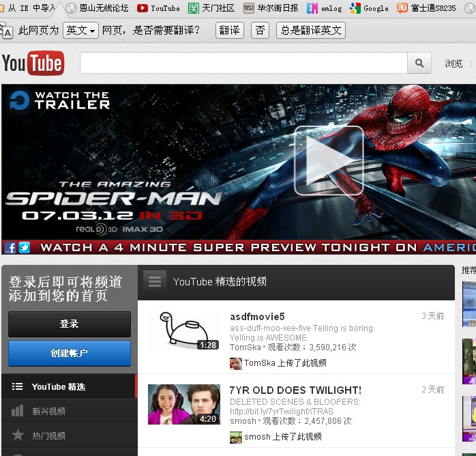This screenshot has height=456, width=476.
Task: Click the Twitter icon on the banner
Action: click(x=25, y=248)
